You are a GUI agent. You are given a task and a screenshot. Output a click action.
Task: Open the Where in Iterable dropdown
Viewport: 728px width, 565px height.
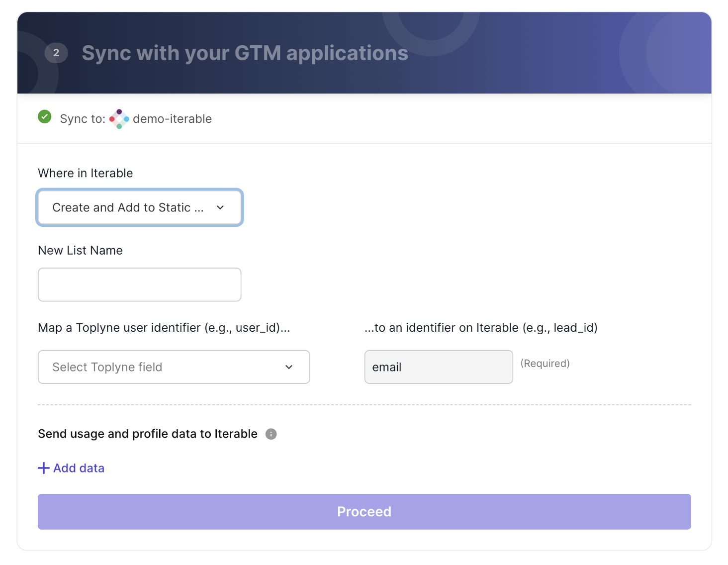click(x=140, y=207)
